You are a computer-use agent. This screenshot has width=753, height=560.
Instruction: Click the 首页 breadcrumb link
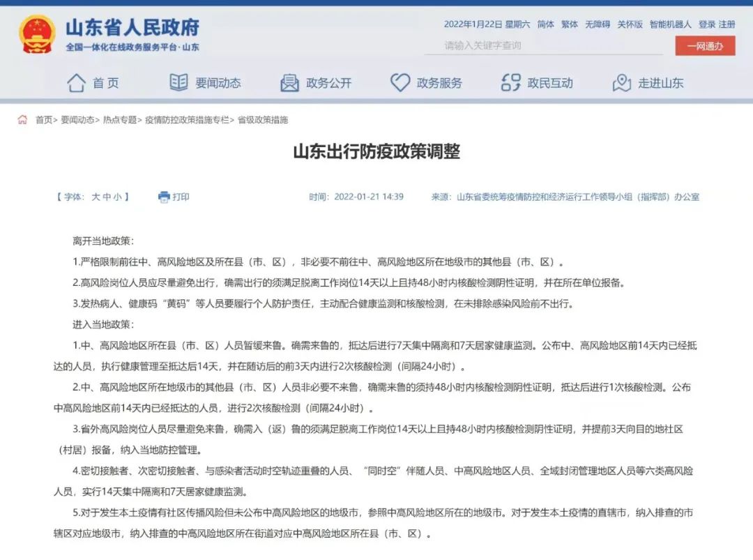(x=44, y=119)
